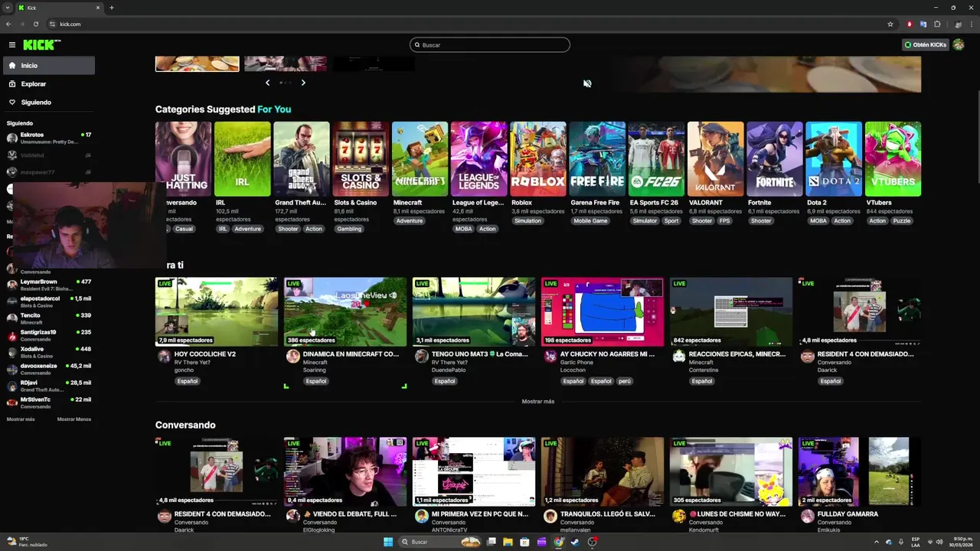Open elapostadorcol channel in sidebar

pos(48,302)
